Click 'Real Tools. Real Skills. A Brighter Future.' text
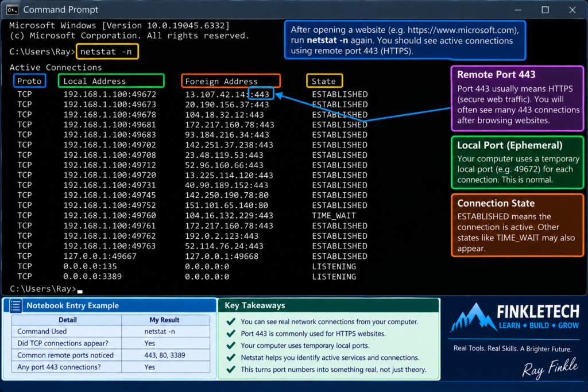This screenshot has width=588, height=392. 512,348
